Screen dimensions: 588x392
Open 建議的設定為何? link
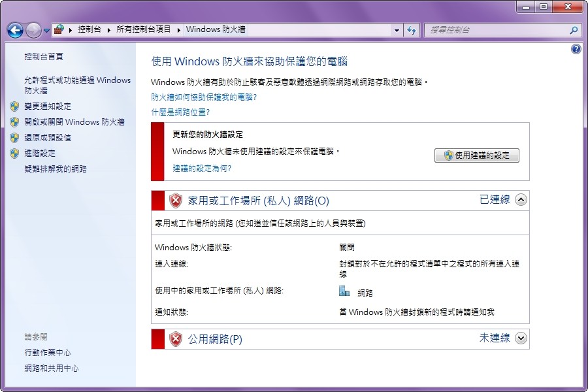coord(202,169)
